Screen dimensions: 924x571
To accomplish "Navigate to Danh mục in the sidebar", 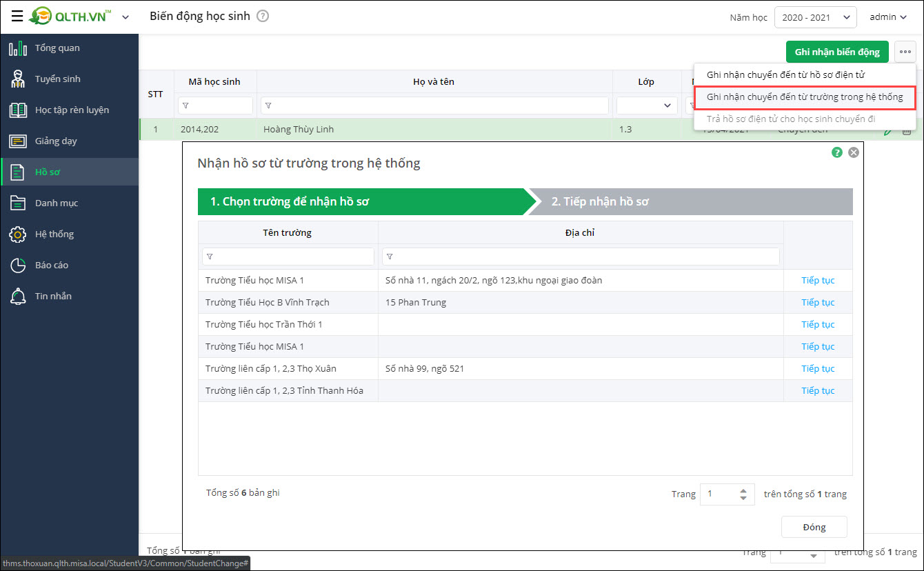I will click(x=69, y=203).
